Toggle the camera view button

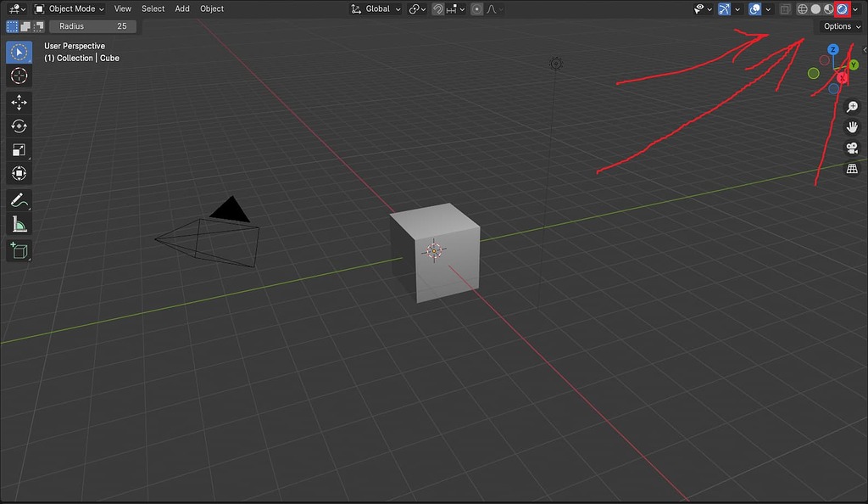coord(852,147)
